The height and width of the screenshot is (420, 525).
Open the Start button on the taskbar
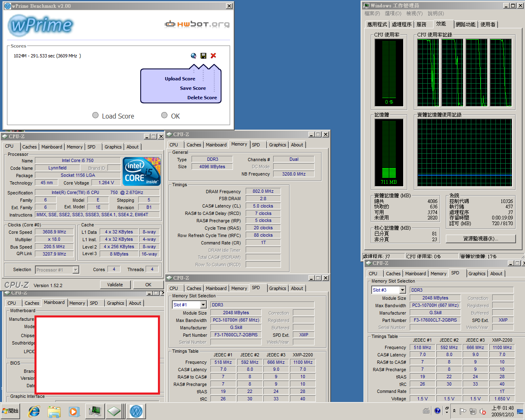click(x=11, y=411)
